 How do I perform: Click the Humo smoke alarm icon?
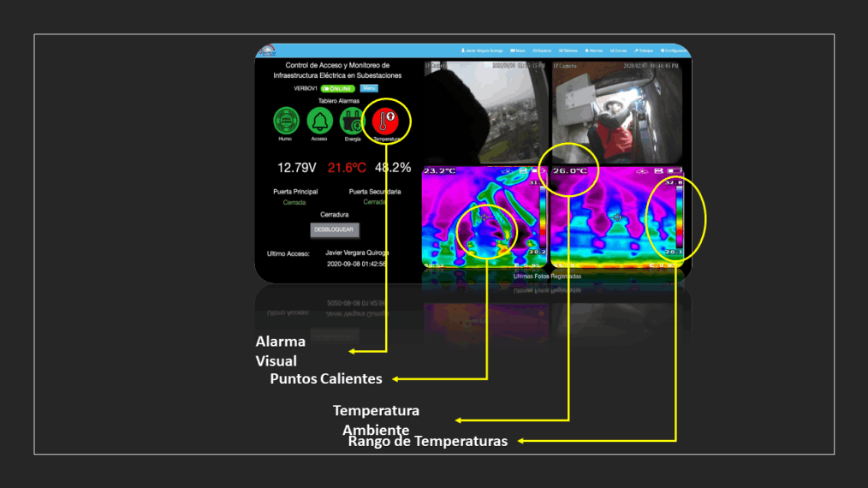(x=285, y=119)
